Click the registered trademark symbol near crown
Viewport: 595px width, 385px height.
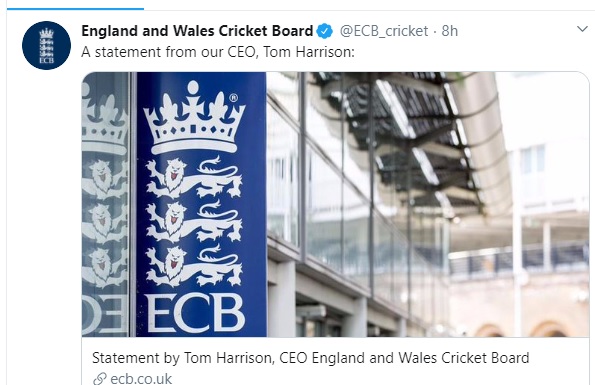[x=233, y=98]
